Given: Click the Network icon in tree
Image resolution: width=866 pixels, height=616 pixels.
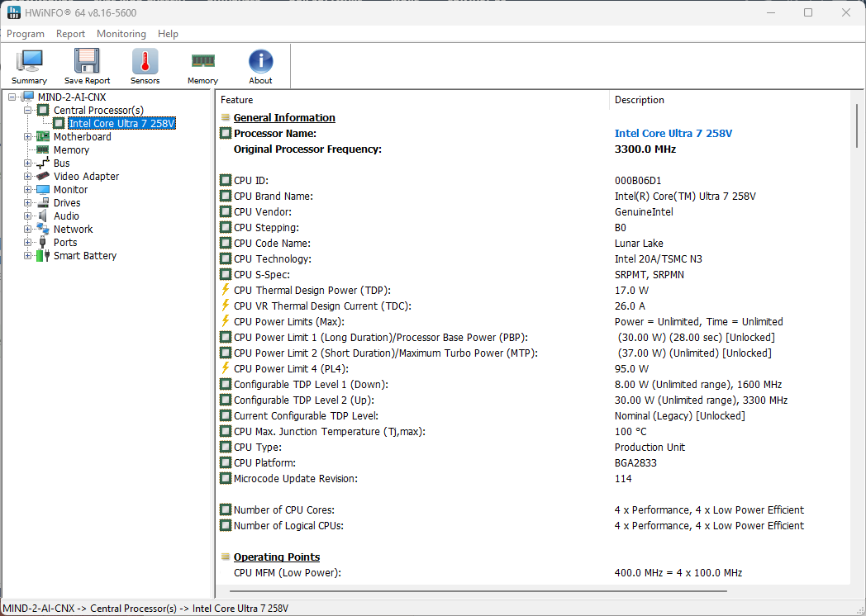Looking at the screenshot, I should [x=42, y=229].
